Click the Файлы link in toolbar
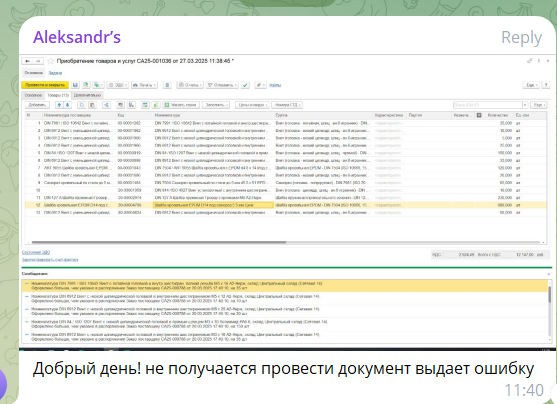557x404 pixels. [275, 85]
